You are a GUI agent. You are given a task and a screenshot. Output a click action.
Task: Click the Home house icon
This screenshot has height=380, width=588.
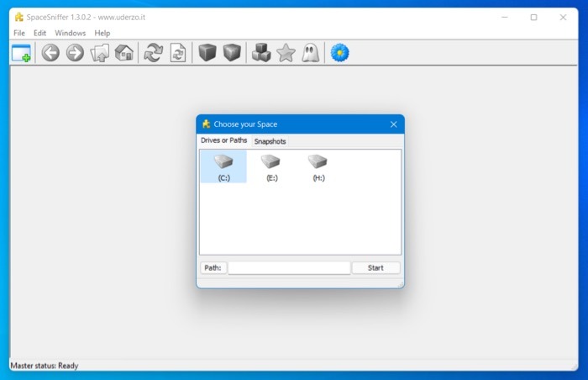pos(124,54)
